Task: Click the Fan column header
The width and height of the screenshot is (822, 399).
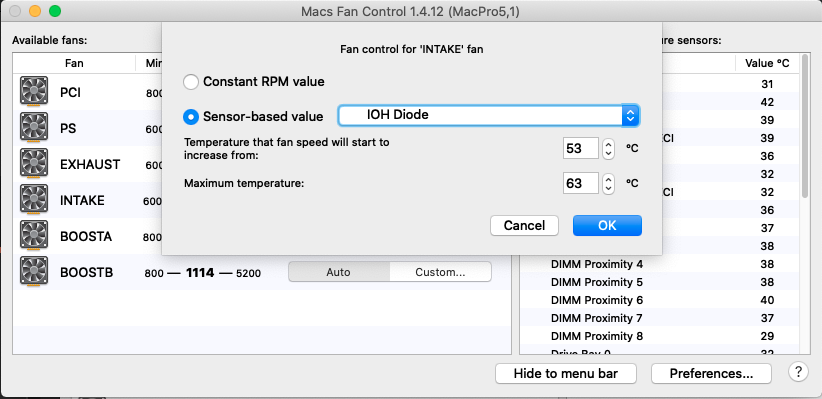Action: pos(74,63)
